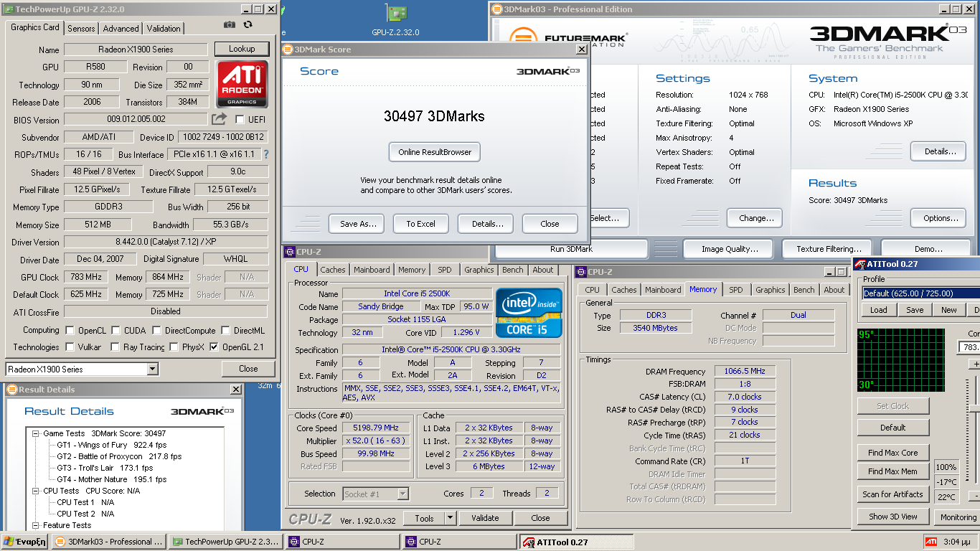
Task: Click the ATITool Monitoring button
Action: (x=958, y=517)
